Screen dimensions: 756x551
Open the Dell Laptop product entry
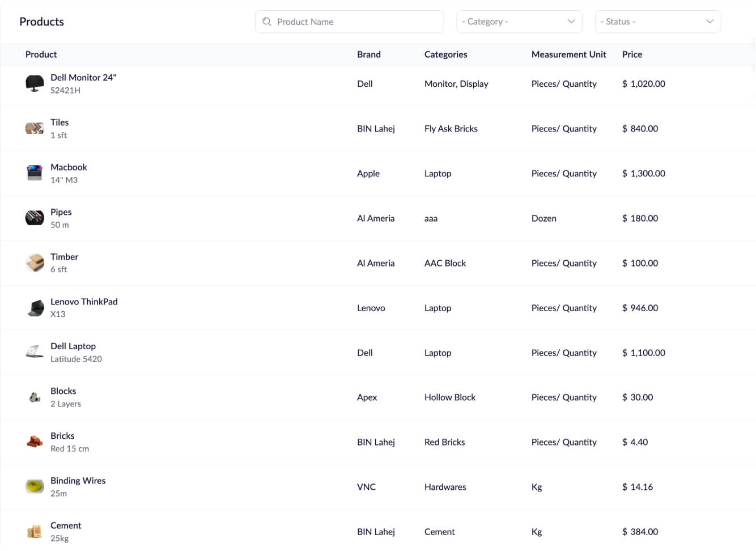73,346
